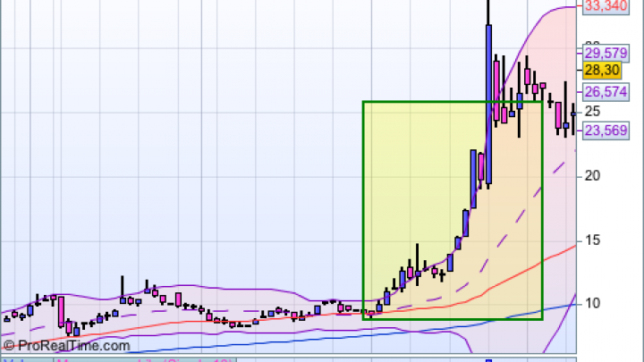Click the 25 axis price value
Viewport: 644px width, 362px height.
[592, 111]
